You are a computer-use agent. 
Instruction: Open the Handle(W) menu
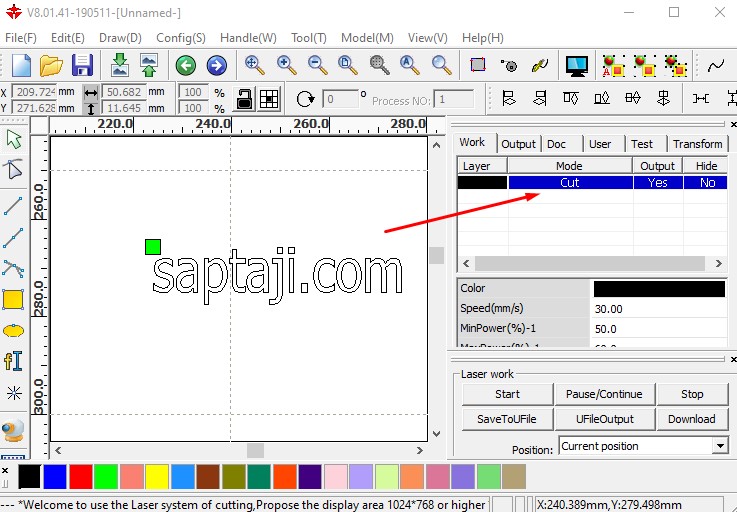248,38
